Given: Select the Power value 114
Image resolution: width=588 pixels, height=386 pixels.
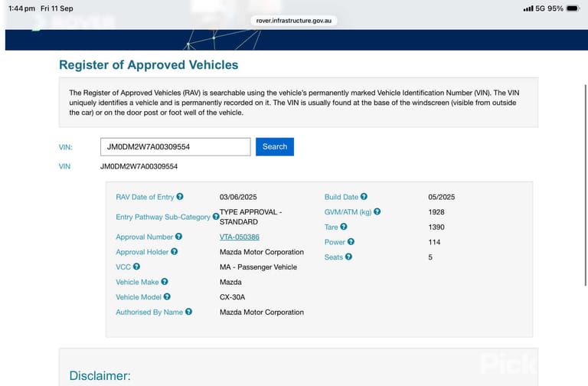Looking at the screenshot, I should coord(434,242).
